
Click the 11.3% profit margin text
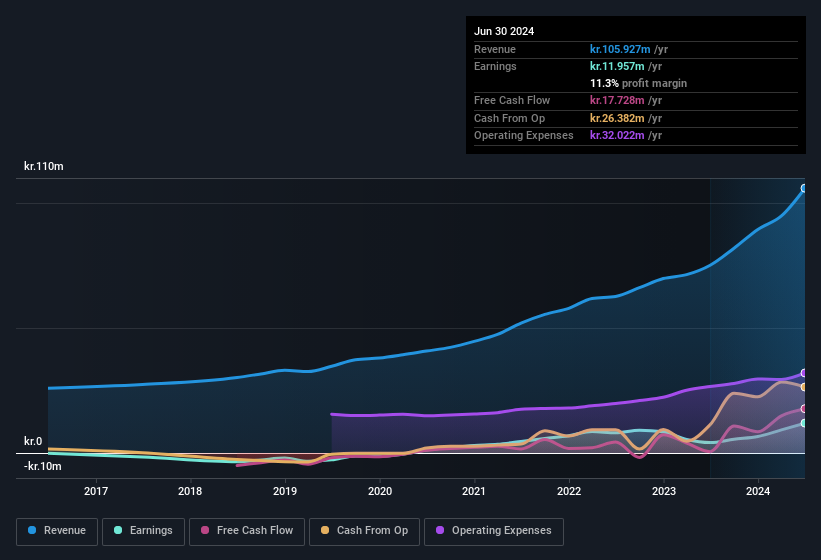click(x=638, y=83)
